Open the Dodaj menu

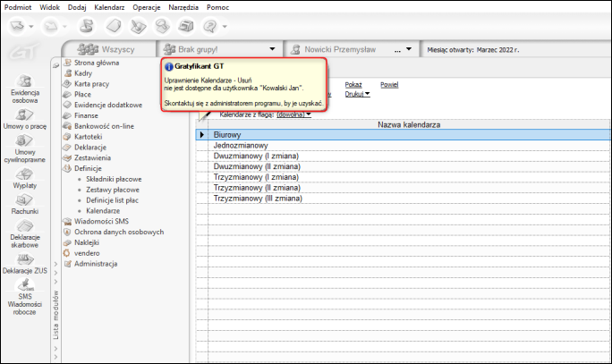pos(77,7)
